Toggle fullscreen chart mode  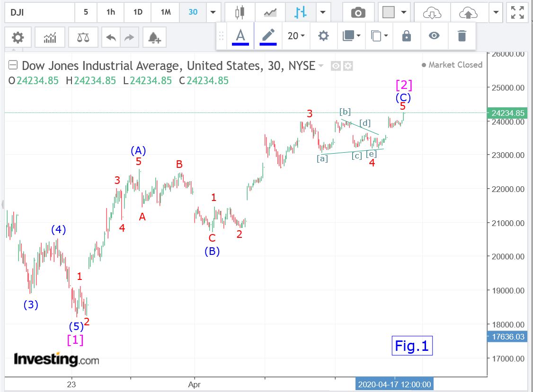[x=517, y=13]
